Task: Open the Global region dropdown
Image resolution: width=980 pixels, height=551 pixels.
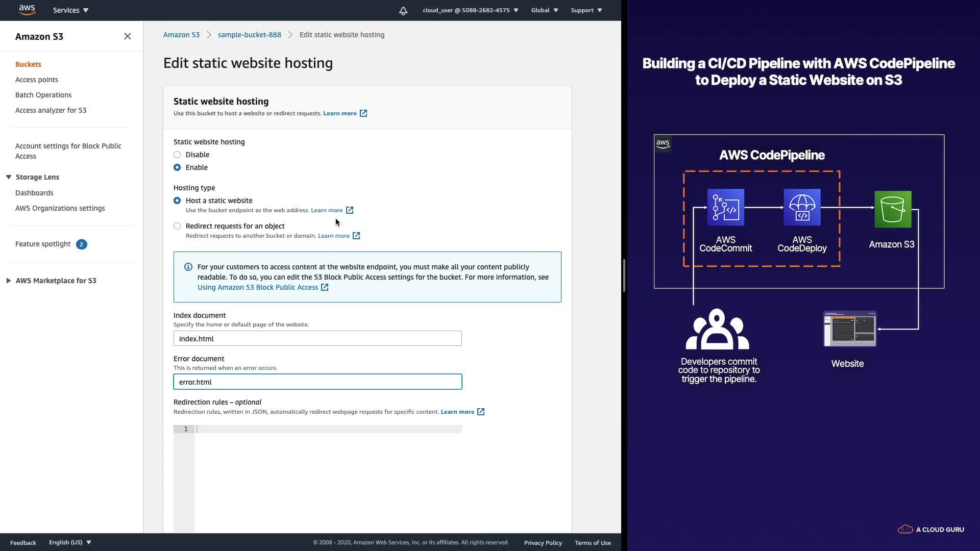Action: click(x=544, y=10)
